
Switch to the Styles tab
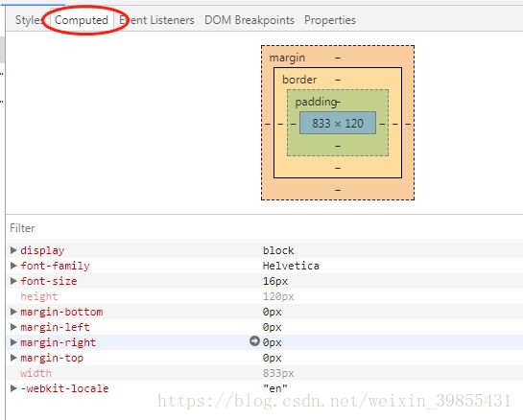[x=29, y=20]
